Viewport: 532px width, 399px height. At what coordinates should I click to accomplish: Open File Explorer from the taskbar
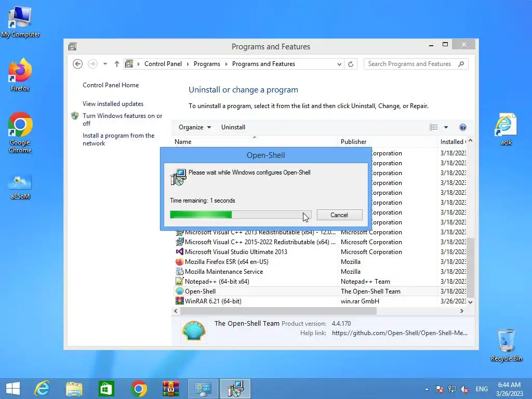pyautogui.click(x=74, y=389)
